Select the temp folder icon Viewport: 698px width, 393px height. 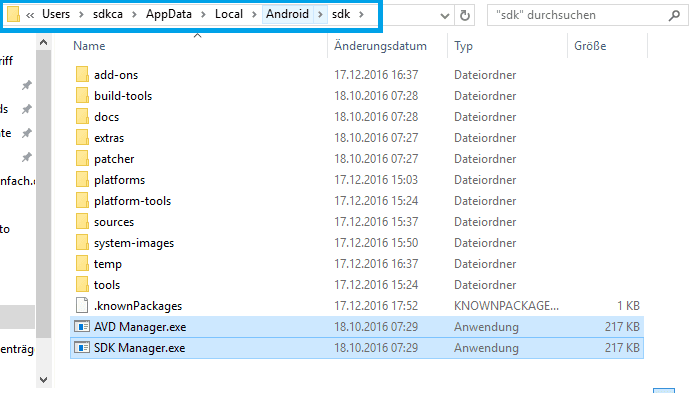82,263
